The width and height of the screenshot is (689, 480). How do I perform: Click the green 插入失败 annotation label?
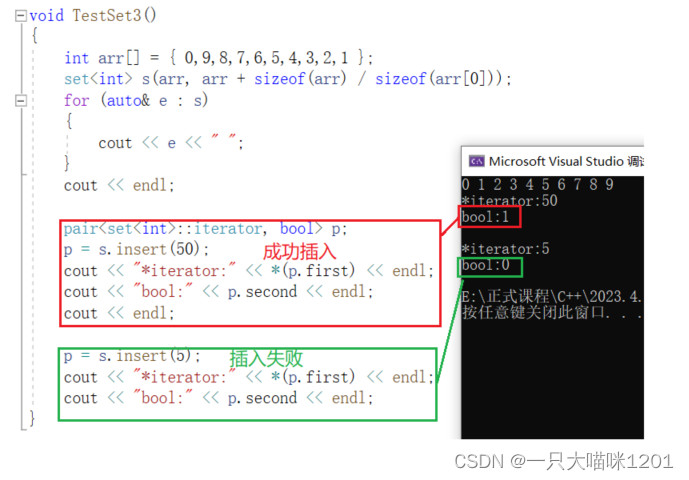tap(266, 358)
